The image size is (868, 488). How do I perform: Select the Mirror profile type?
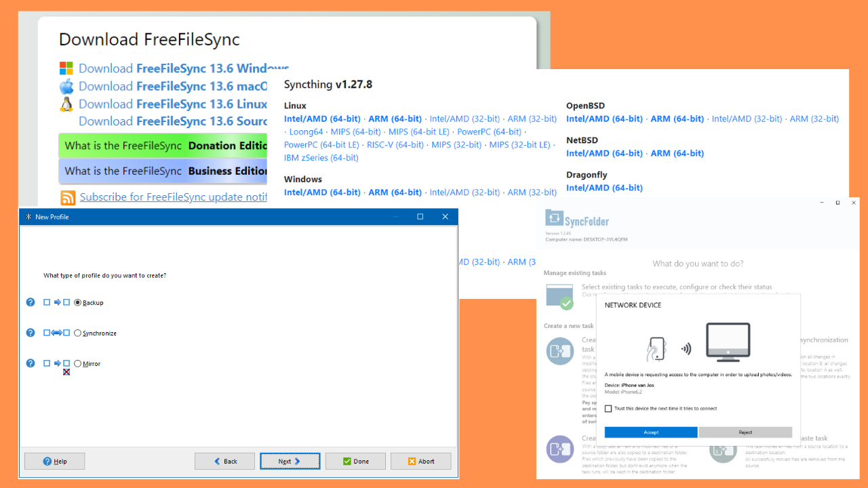pyautogui.click(x=78, y=363)
